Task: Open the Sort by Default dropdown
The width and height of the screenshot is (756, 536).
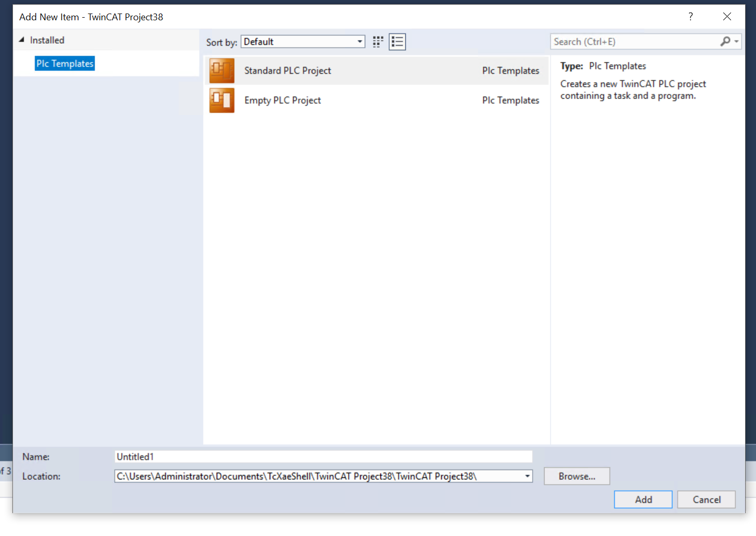Action: pos(303,42)
